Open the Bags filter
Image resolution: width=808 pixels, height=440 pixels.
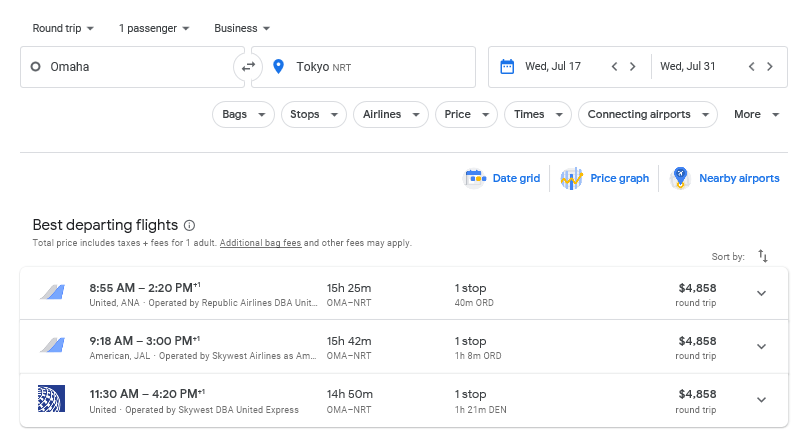point(243,114)
